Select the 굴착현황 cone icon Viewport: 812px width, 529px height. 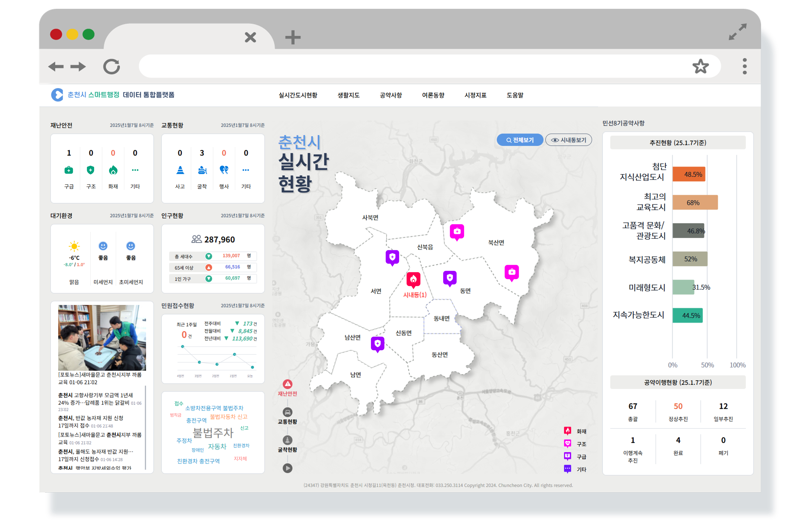tap(287, 440)
